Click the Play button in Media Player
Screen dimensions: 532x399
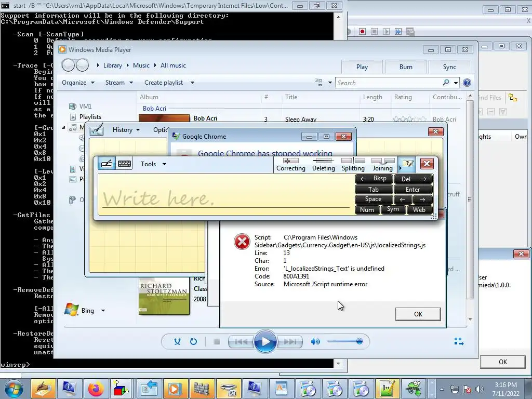pos(265,342)
